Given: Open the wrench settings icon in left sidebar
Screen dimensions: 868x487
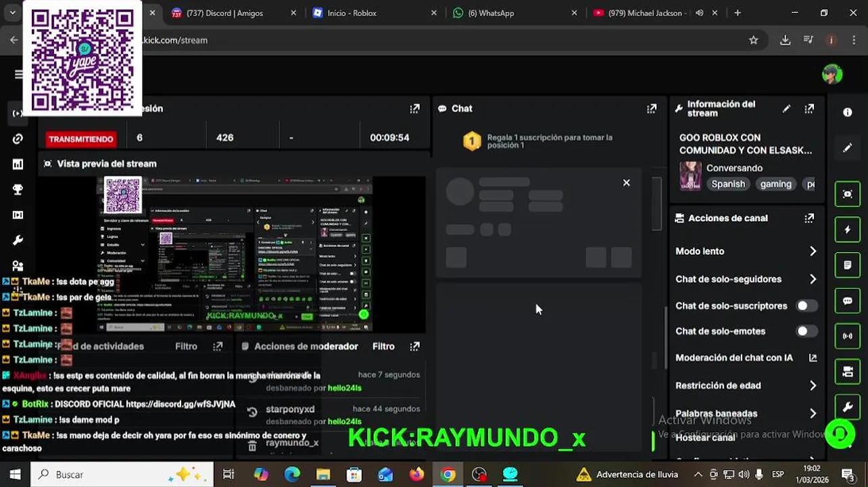Looking at the screenshot, I should 18,241.
